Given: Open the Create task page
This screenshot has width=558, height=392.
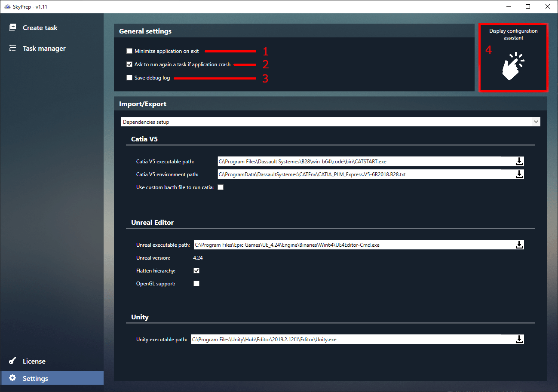Looking at the screenshot, I should click(x=52, y=28).
